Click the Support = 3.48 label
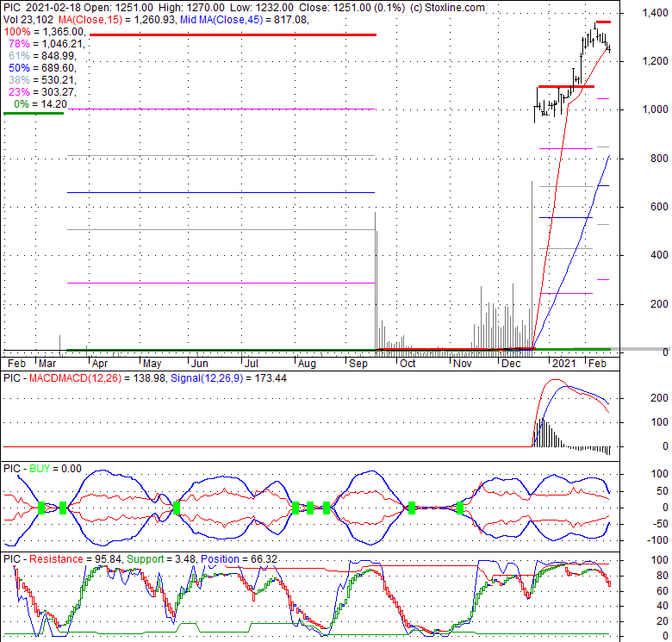672x642 pixels. tap(161, 559)
